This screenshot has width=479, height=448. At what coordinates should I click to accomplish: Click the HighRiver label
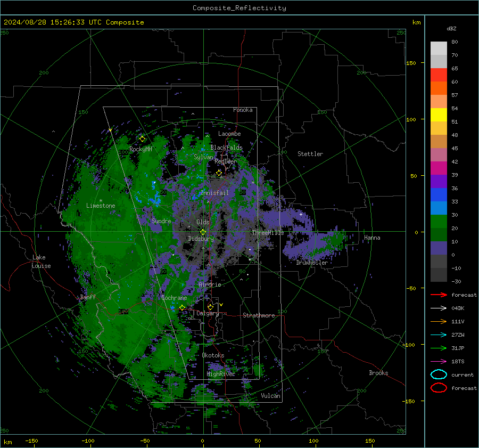click(x=221, y=374)
